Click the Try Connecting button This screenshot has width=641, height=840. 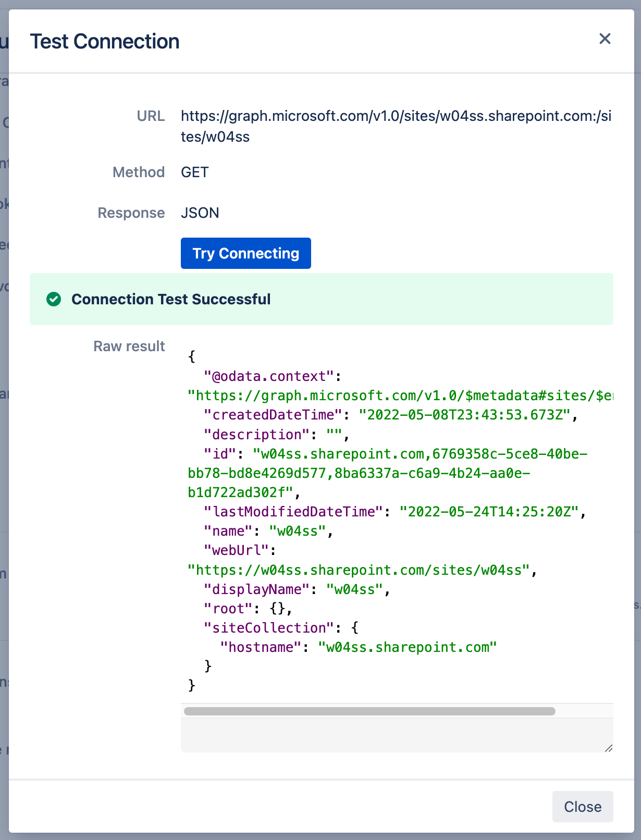pyautogui.click(x=245, y=253)
